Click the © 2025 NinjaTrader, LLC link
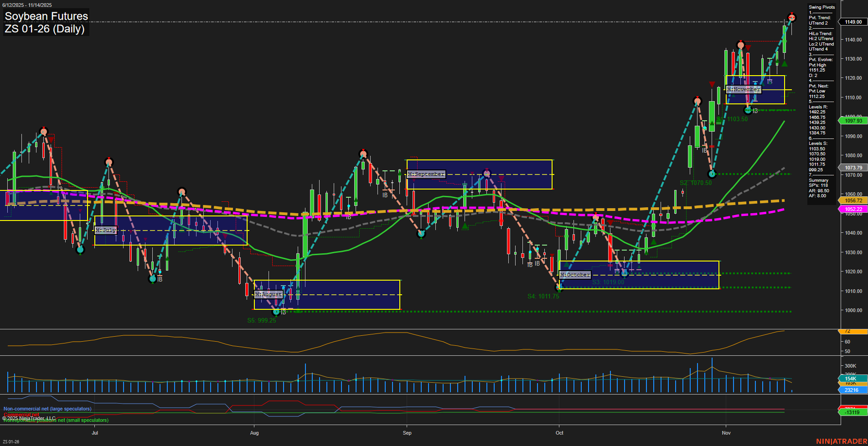 click(x=28, y=417)
